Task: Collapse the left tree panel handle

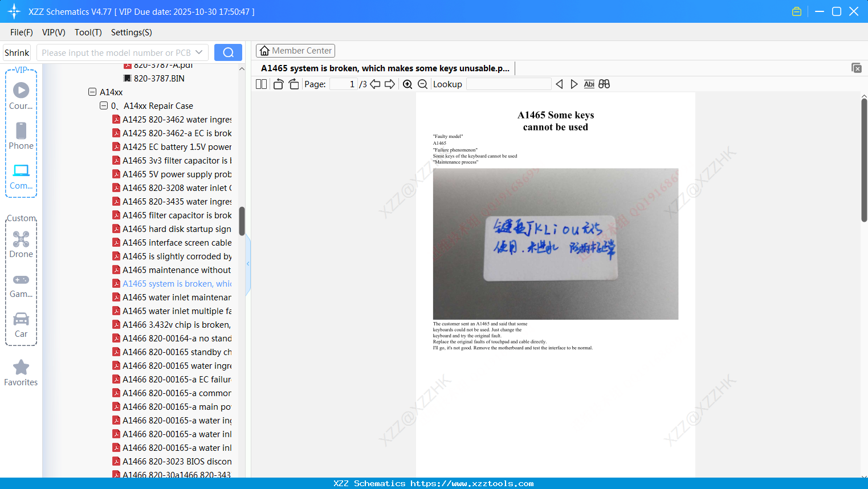Action: [248, 264]
